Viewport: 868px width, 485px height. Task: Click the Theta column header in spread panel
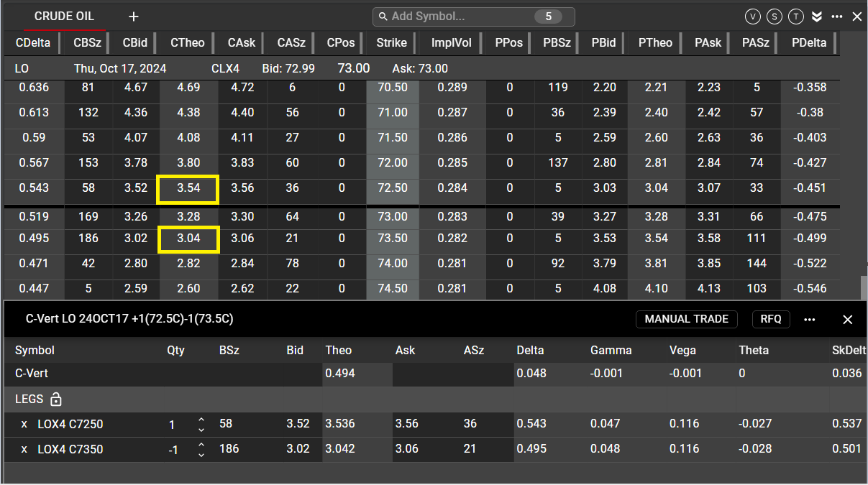pos(753,351)
